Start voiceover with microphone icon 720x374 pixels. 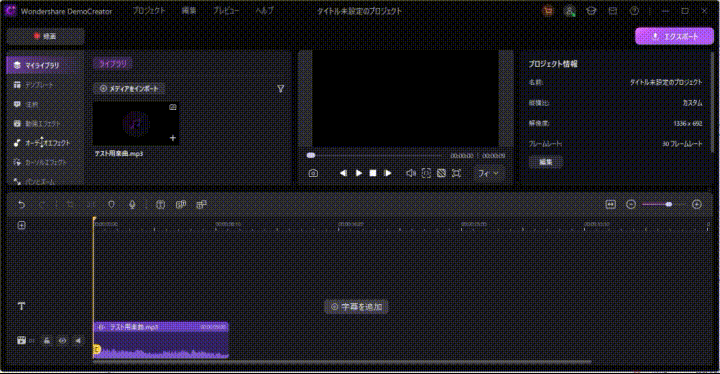pyautogui.click(x=132, y=204)
